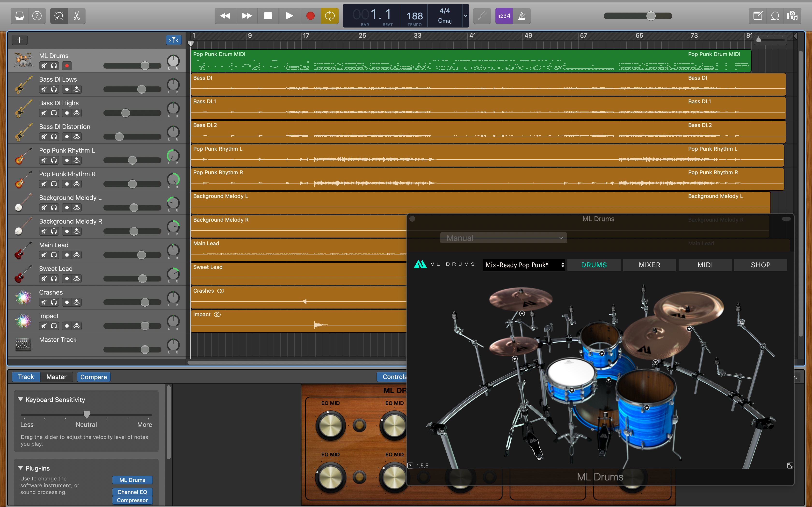Open Smart Controls dial icon
812x507 pixels.
pyautogui.click(x=59, y=16)
